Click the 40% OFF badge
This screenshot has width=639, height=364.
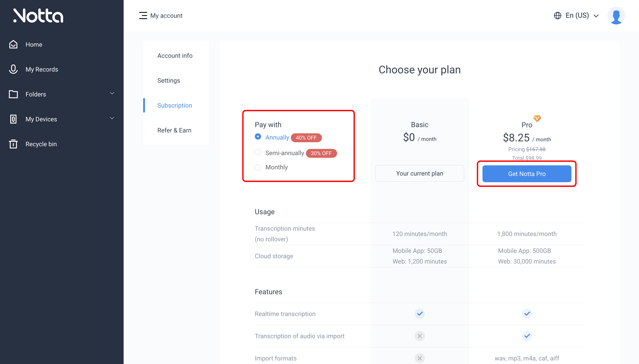click(306, 138)
